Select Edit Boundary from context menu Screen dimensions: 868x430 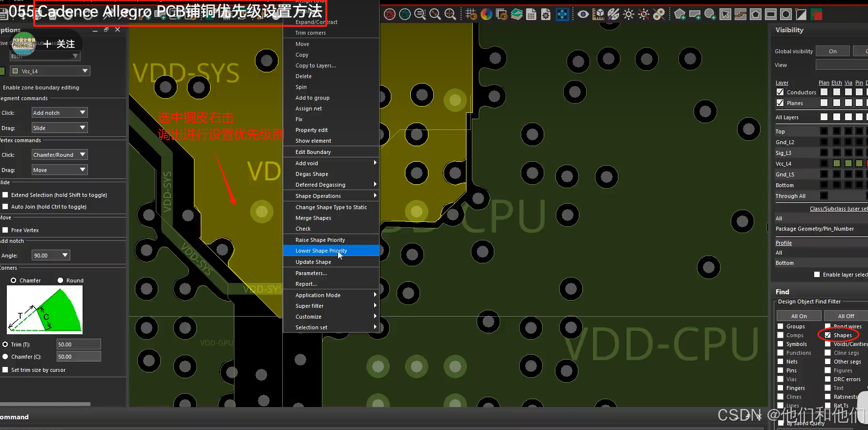[331, 152]
